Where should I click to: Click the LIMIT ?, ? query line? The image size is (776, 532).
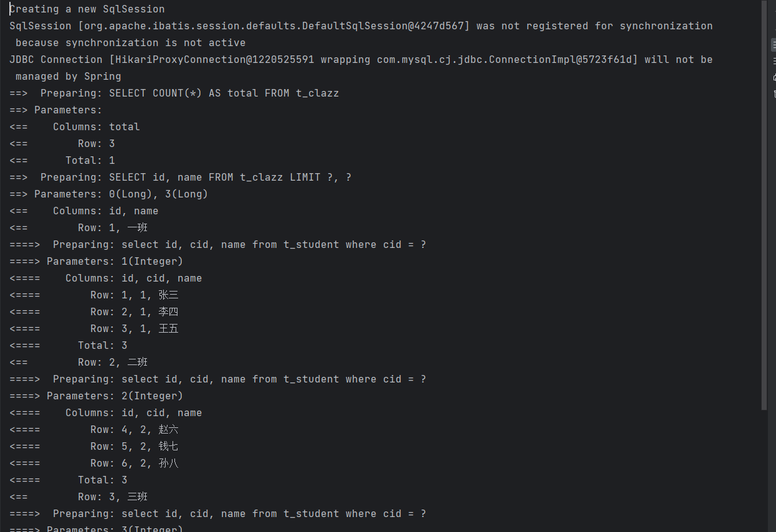tap(230, 178)
